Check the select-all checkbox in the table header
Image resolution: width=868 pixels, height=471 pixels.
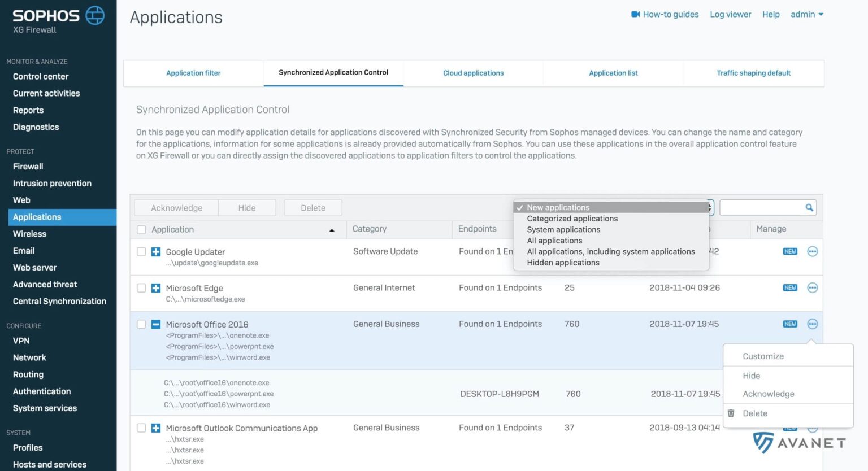tap(141, 229)
